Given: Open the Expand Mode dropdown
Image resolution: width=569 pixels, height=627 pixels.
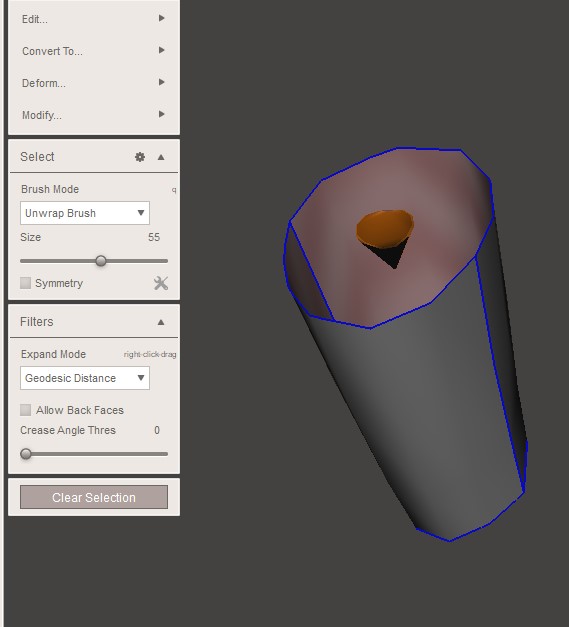Looking at the screenshot, I should pos(85,378).
